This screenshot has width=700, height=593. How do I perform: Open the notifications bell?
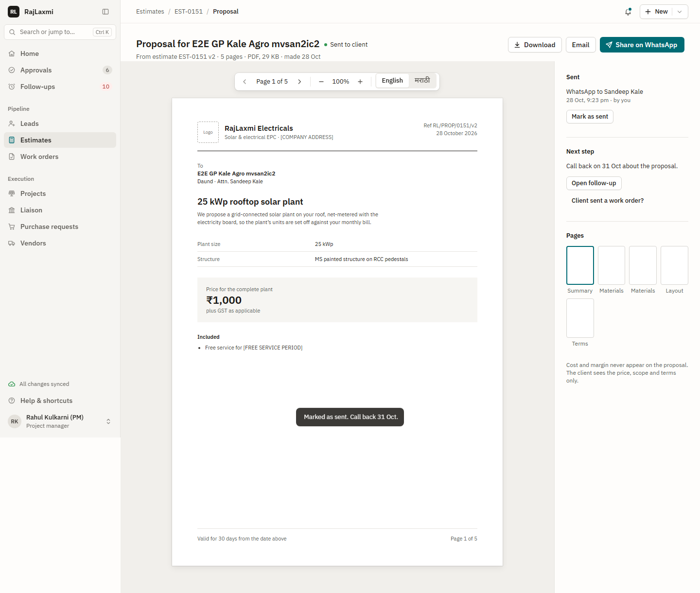pyautogui.click(x=628, y=12)
